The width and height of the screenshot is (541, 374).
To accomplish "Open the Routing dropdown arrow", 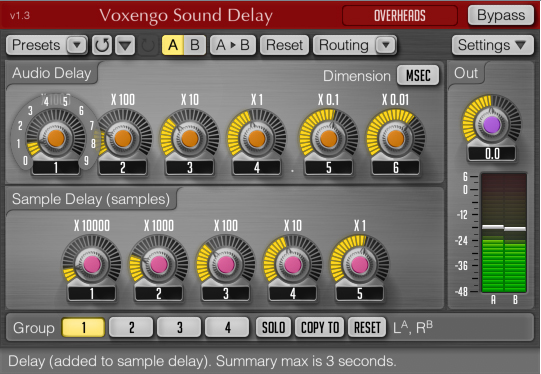I will (386, 45).
